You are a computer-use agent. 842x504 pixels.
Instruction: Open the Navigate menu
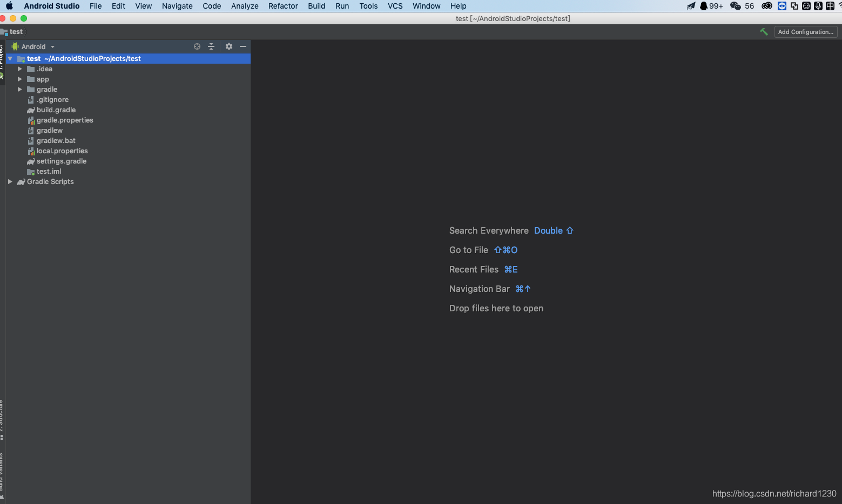click(177, 6)
